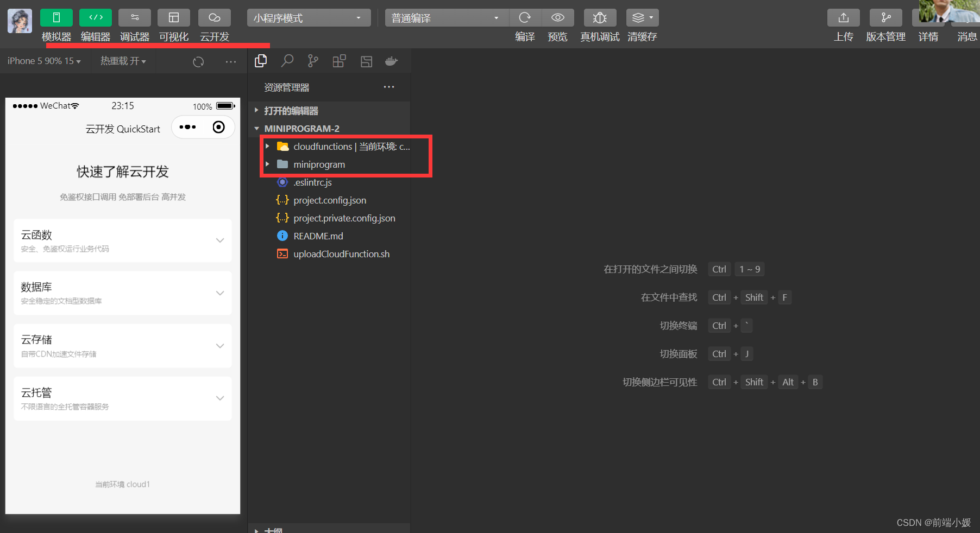Image resolution: width=980 pixels, height=533 pixels.
Task: Open resource manager more actions ellipsis
Action: click(389, 87)
